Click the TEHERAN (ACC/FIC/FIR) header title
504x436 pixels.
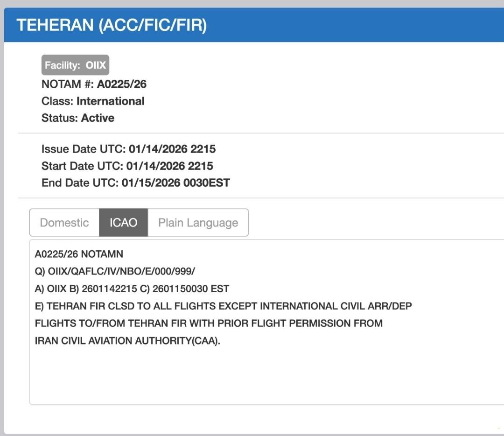point(112,25)
